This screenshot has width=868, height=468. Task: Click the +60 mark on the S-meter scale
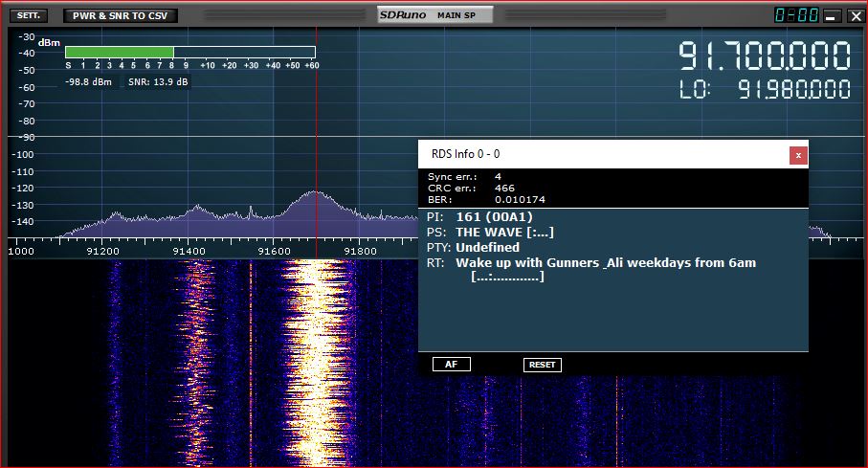click(312, 65)
